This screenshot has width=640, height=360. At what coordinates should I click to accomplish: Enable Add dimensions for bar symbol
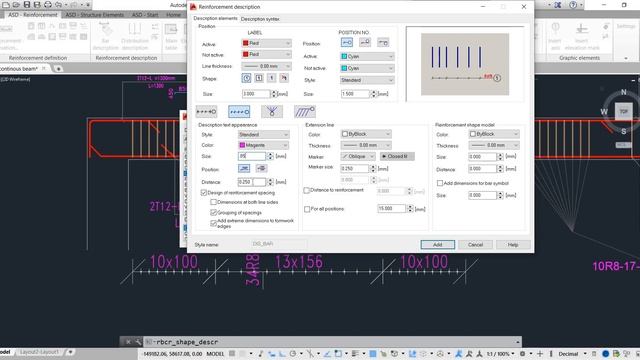440,183
